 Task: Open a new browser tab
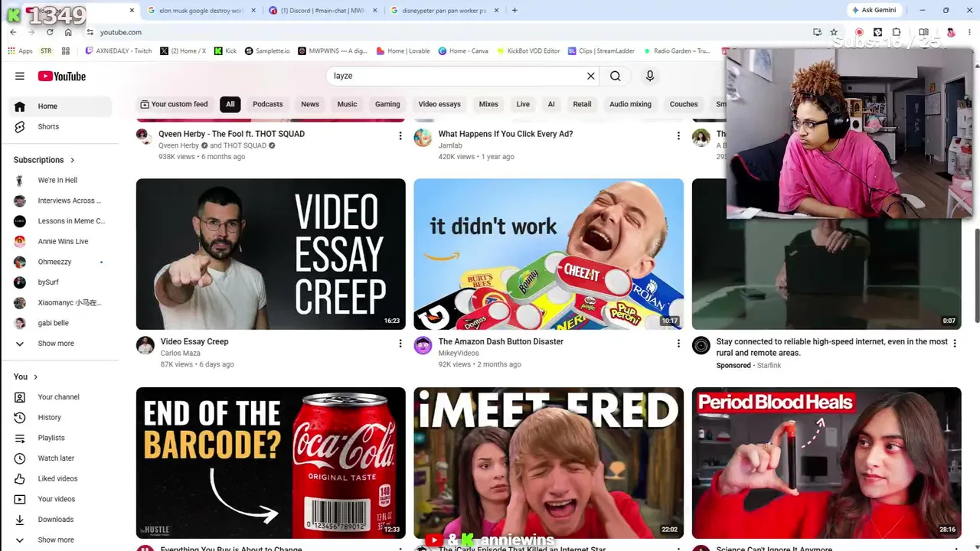click(514, 11)
